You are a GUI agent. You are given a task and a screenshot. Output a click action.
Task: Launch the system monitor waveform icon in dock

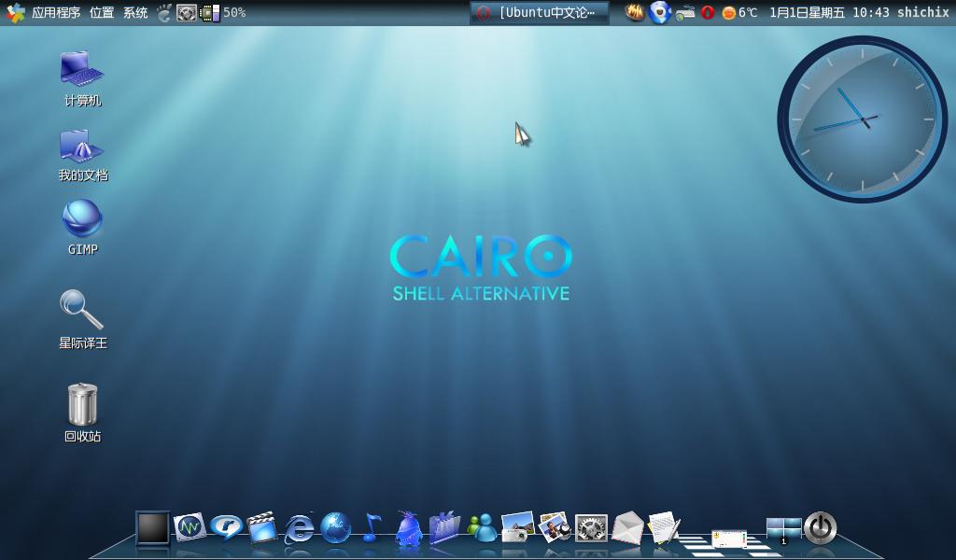point(190,527)
